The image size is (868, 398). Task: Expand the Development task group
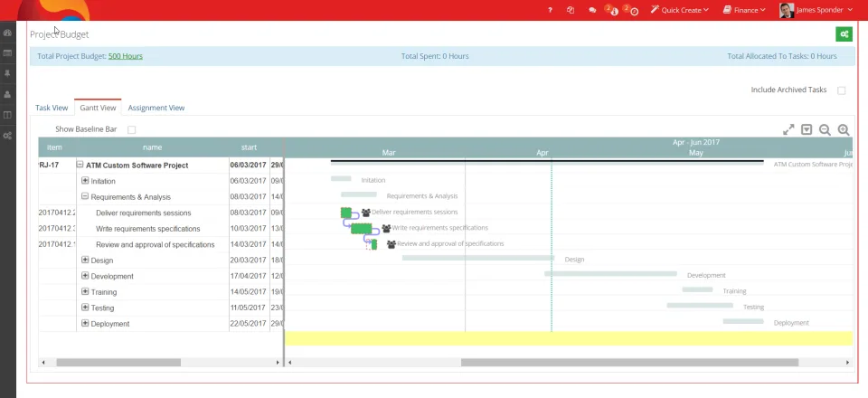(x=85, y=276)
